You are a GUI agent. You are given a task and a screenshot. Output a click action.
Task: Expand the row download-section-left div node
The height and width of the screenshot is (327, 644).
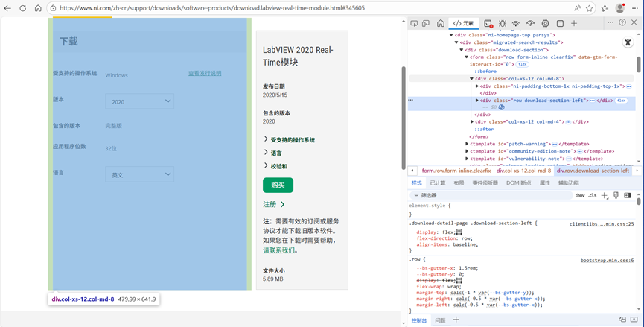[476, 101]
